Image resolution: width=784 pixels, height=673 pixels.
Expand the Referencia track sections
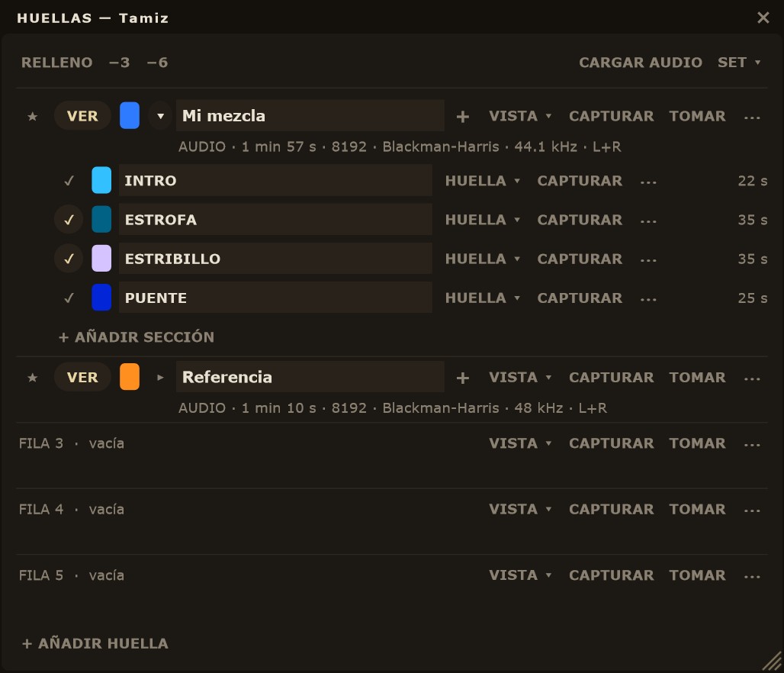pos(160,377)
